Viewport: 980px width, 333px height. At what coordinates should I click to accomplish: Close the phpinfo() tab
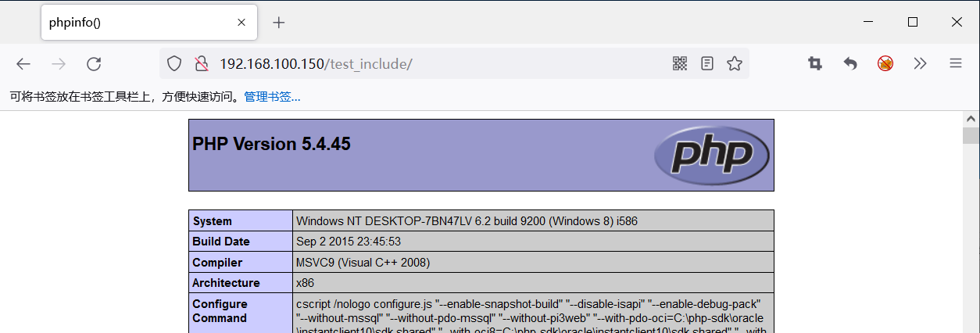241,23
